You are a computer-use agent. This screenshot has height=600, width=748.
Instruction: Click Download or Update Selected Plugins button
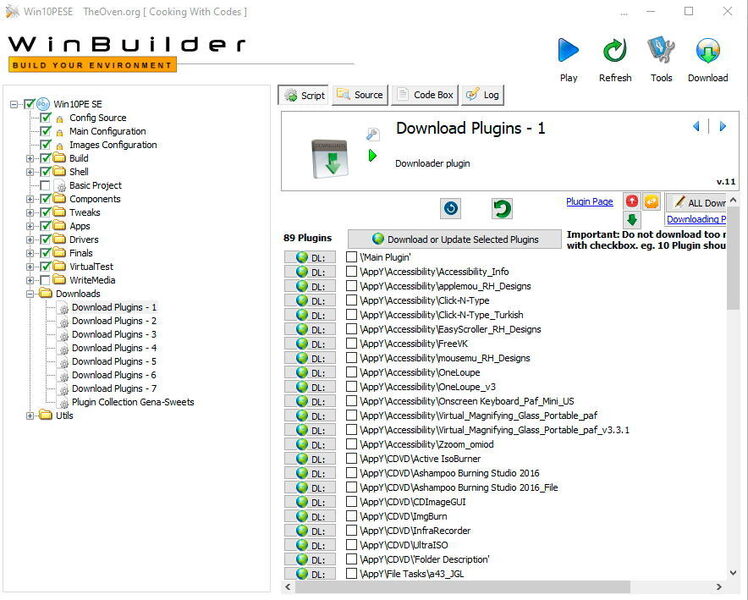pos(455,239)
